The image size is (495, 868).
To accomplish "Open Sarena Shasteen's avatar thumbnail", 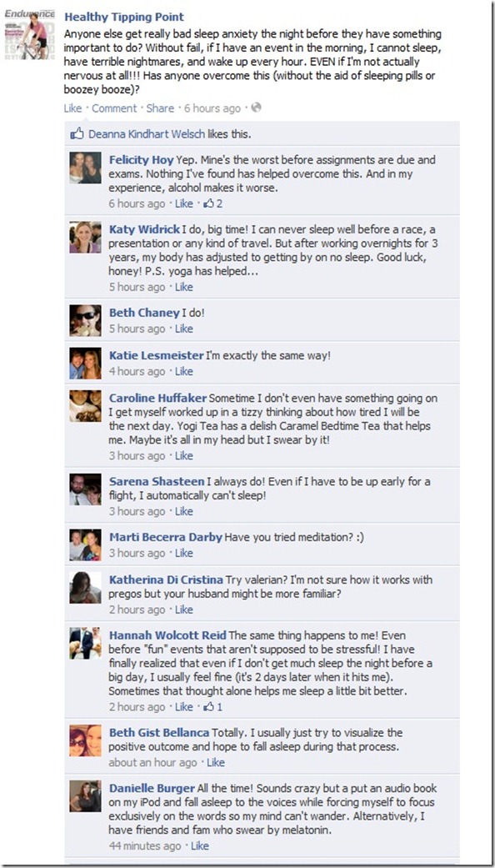I will click(x=85, y=489).
